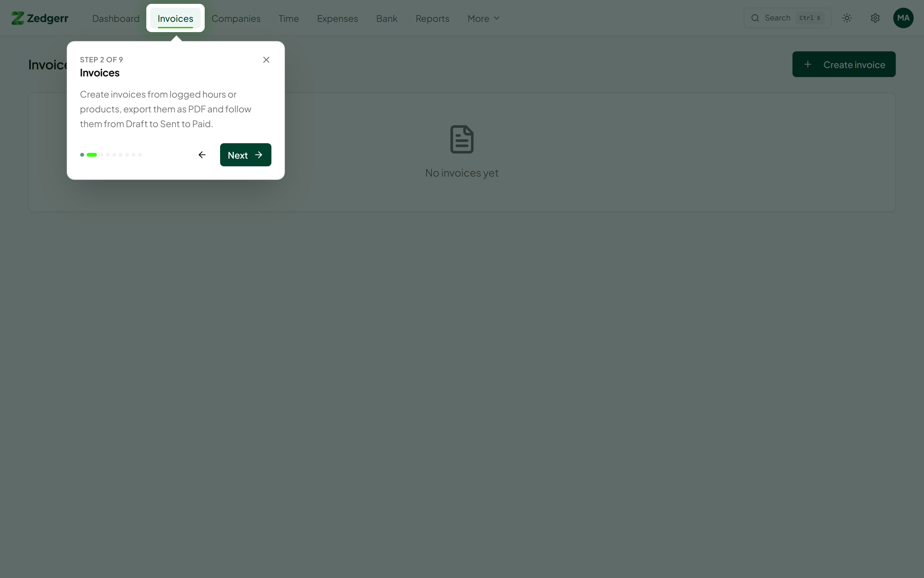
Task: Close the tour popup with X
Action: coord(266,60)
